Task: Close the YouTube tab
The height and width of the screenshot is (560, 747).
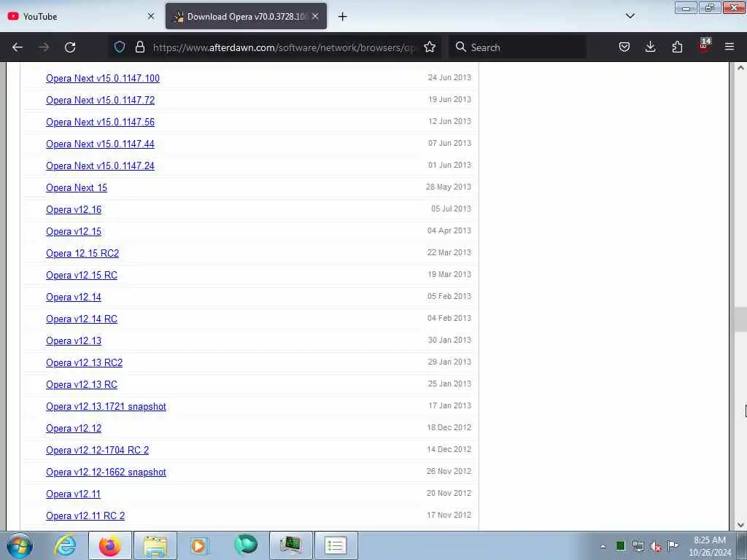Action: [x=150, y=16]
